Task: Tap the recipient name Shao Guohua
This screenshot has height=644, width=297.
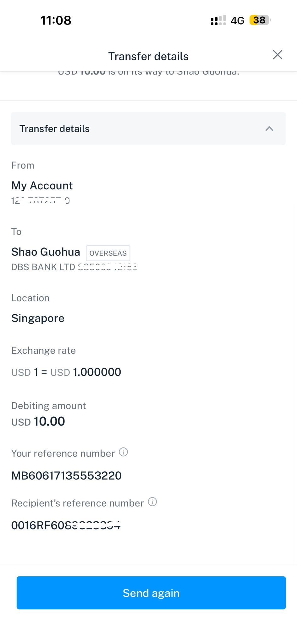Action: 46,252
